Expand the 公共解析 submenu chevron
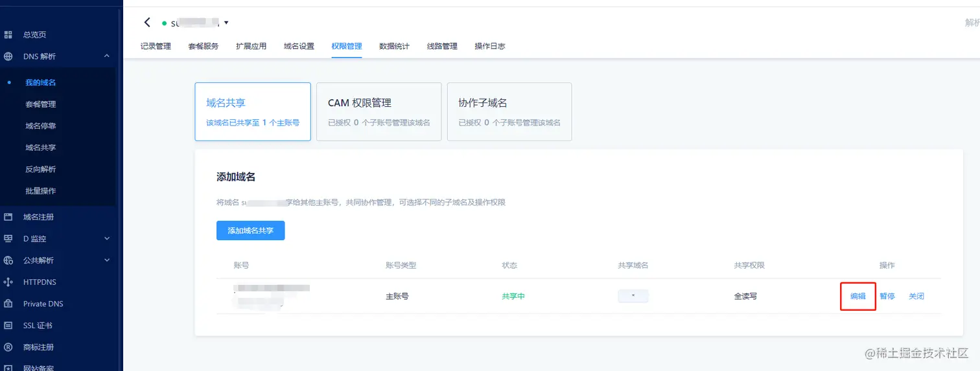 107,260
